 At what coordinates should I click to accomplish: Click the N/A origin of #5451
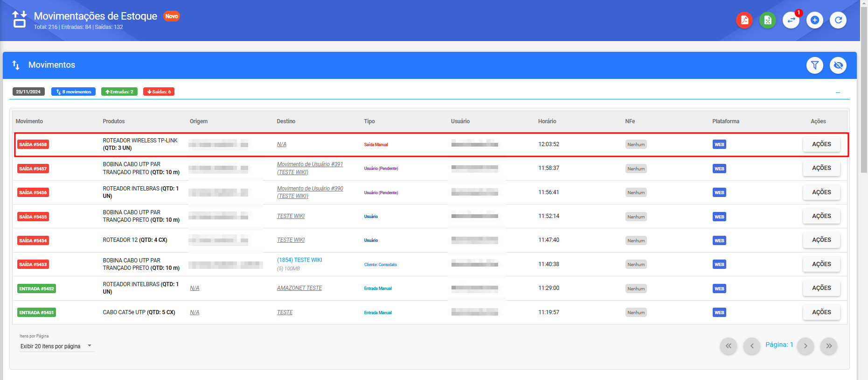coord(194,312)
